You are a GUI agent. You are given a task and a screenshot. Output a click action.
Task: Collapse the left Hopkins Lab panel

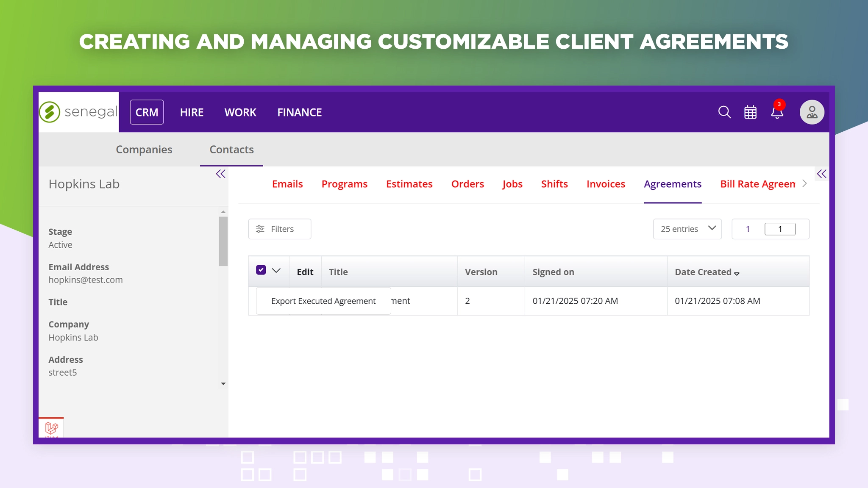point(220,174)
